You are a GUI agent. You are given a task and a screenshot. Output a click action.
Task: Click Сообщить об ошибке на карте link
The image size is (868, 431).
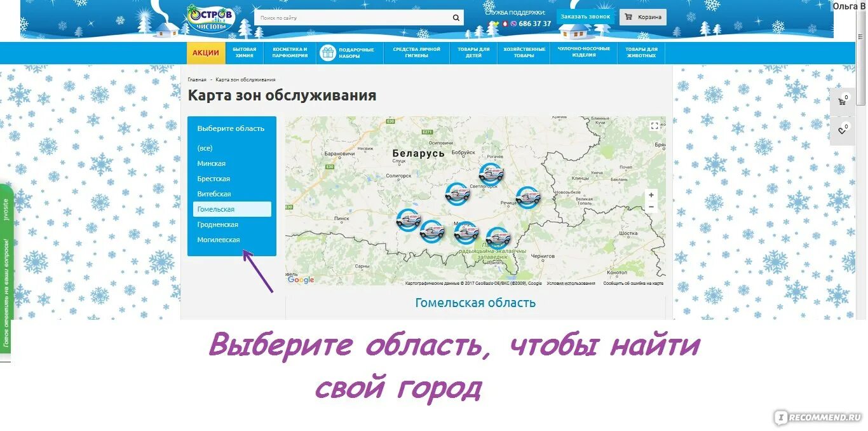[634, 283]
